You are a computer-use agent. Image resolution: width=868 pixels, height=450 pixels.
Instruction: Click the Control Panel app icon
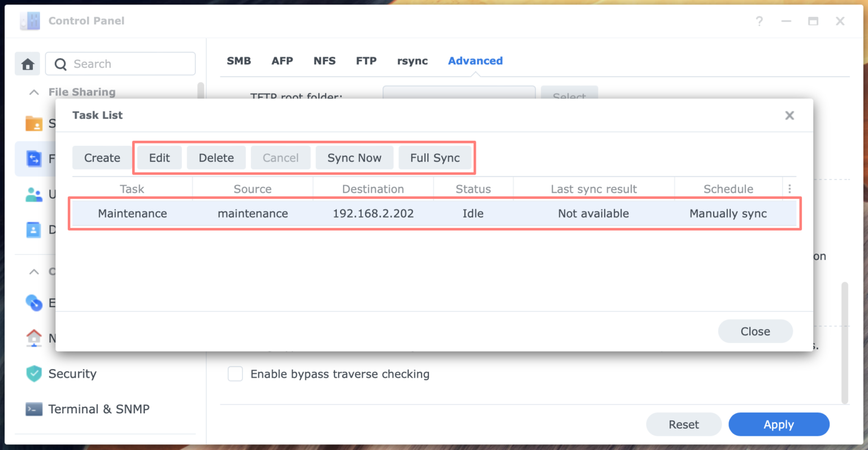(30, 21)
